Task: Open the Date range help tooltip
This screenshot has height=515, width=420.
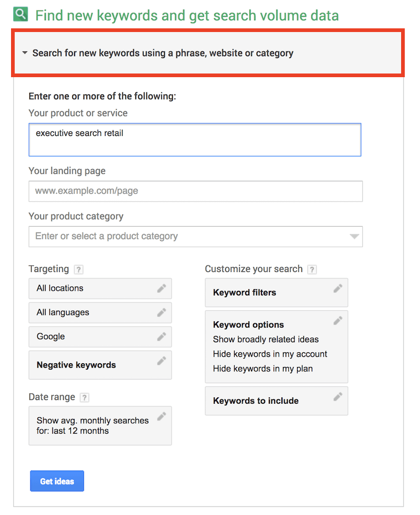Action: [84, 397]
